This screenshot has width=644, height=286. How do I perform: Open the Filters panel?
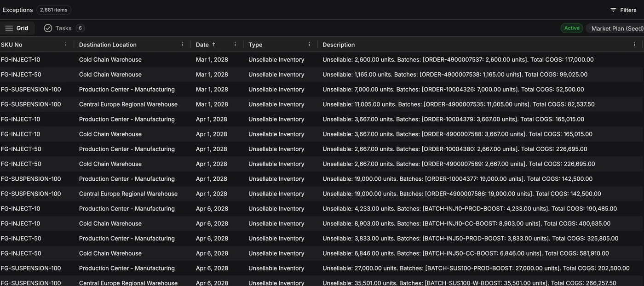tap(623, 10)
